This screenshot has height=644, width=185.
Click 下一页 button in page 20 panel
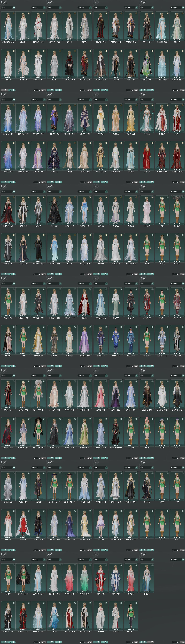(x=151, y=458)
